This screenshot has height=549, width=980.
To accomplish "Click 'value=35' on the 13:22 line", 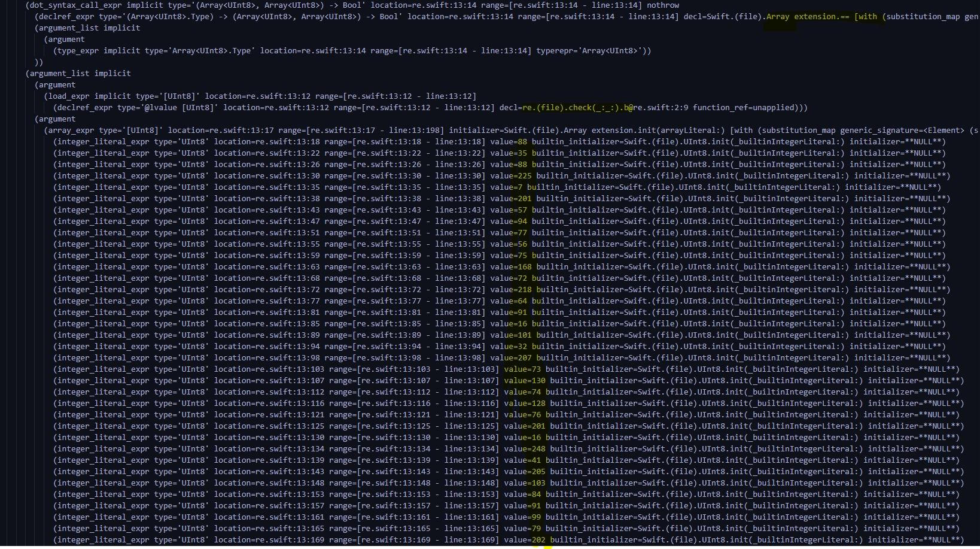I will click(x=509, y=153).
